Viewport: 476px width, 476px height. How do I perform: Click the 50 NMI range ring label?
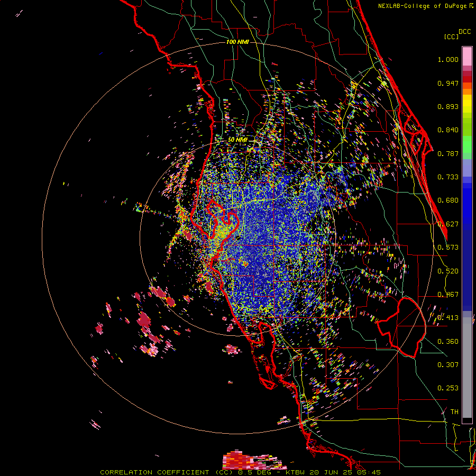coord(237,140)
